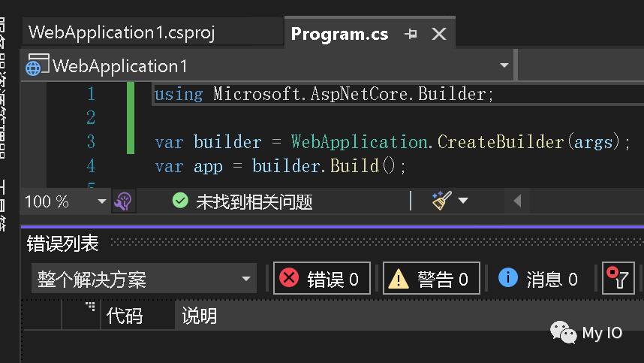644x363 pixels.
Task: Toggle the Messages 0 filter button
Action: coord(538,278)
